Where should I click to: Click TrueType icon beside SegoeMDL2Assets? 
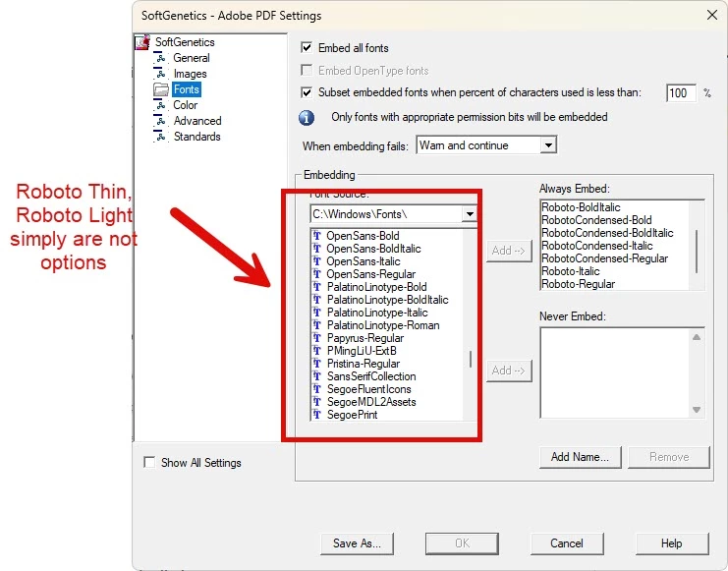click(x=317, y=402)
